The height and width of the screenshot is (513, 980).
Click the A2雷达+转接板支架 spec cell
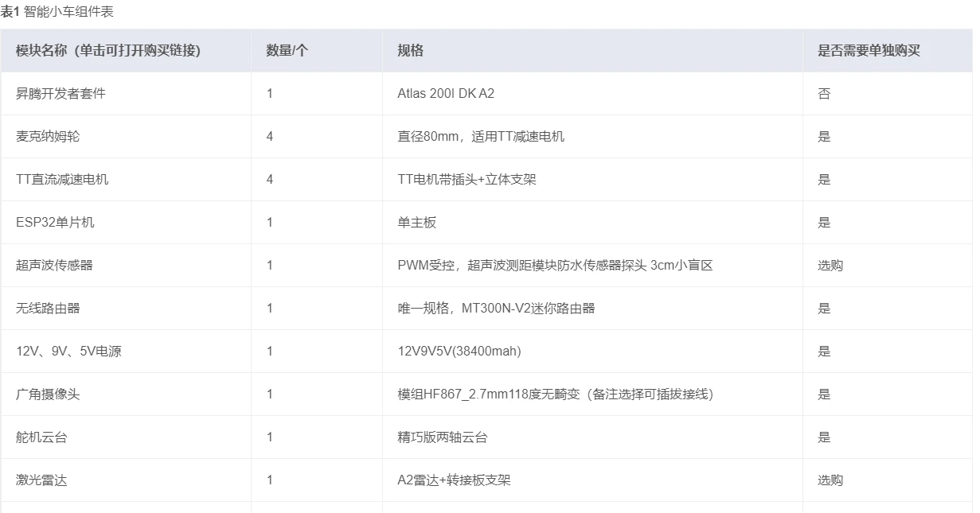pyautogui.click(x=454, y=480)
